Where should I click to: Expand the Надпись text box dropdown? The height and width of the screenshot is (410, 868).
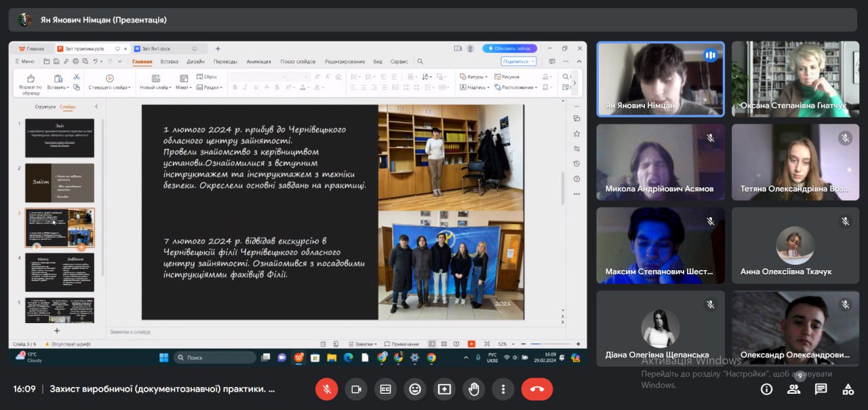point(475,88)
